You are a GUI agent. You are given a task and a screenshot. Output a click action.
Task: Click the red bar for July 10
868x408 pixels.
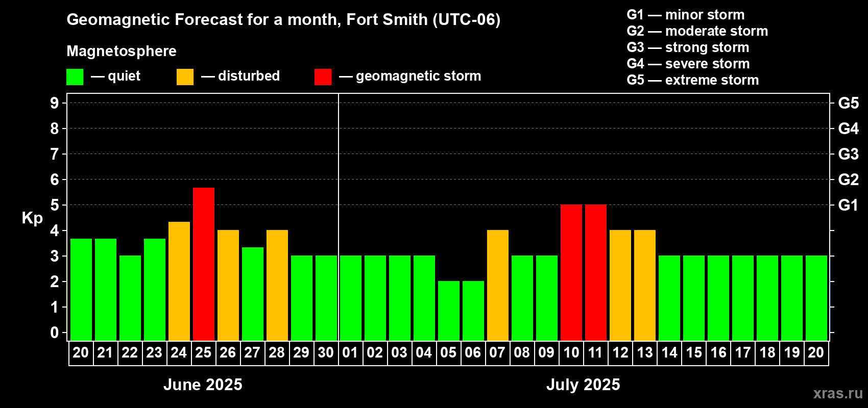tap(571, 273)
